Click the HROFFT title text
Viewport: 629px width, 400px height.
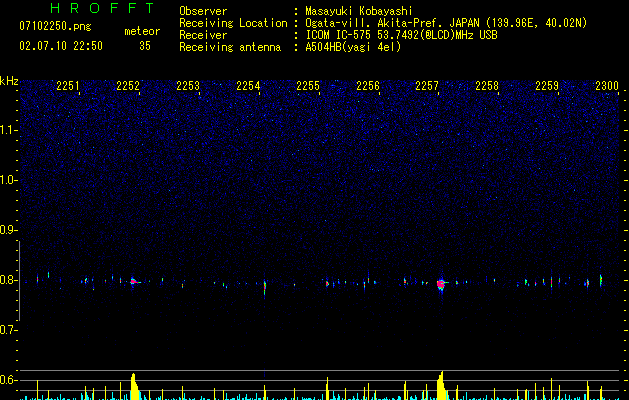click(103, 8)
